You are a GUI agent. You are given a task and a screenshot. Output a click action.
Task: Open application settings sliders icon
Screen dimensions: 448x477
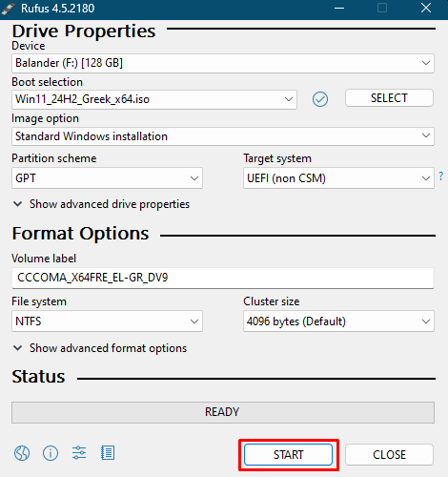point(79,453)
